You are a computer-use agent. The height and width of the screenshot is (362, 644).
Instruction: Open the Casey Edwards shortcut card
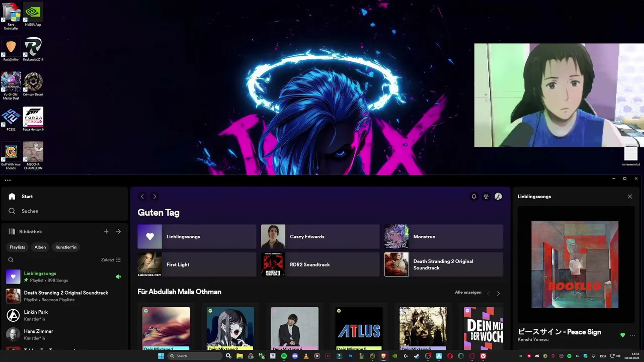coord(320,237)
